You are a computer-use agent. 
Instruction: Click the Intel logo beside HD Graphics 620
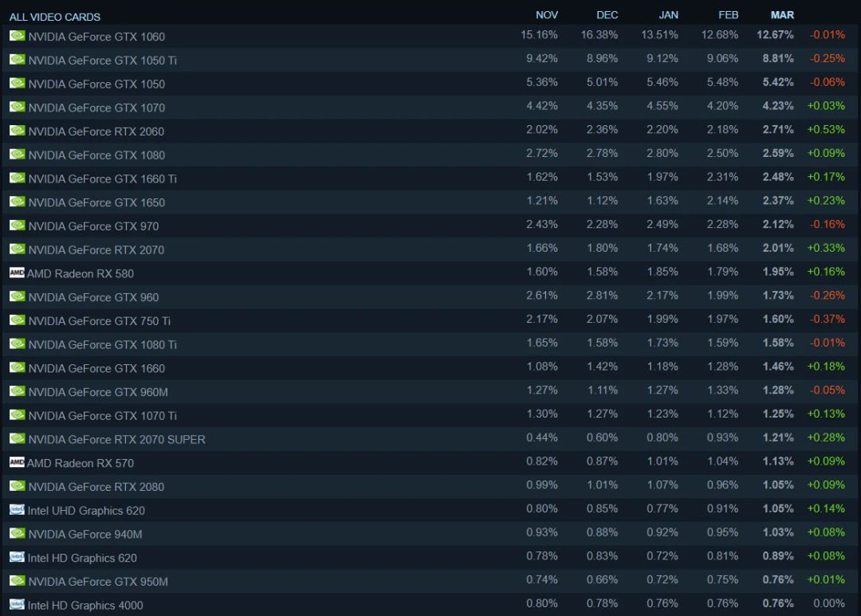tap(17, 557)
